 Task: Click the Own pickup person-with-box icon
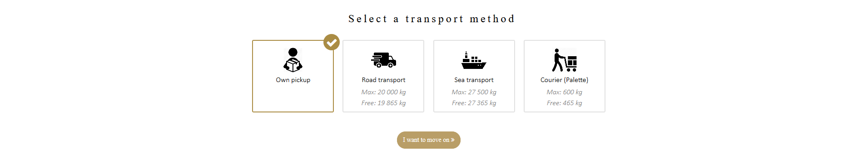point(293,60)
